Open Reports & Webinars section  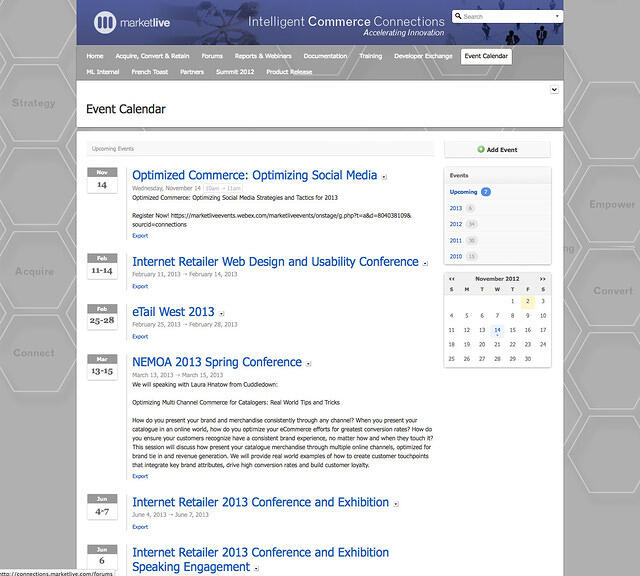click(263, 56)
